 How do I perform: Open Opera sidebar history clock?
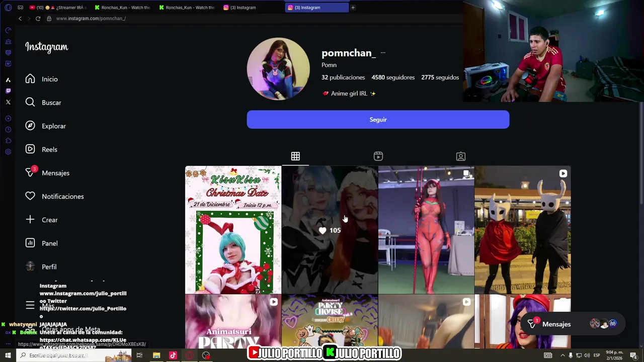pos(8,130)
